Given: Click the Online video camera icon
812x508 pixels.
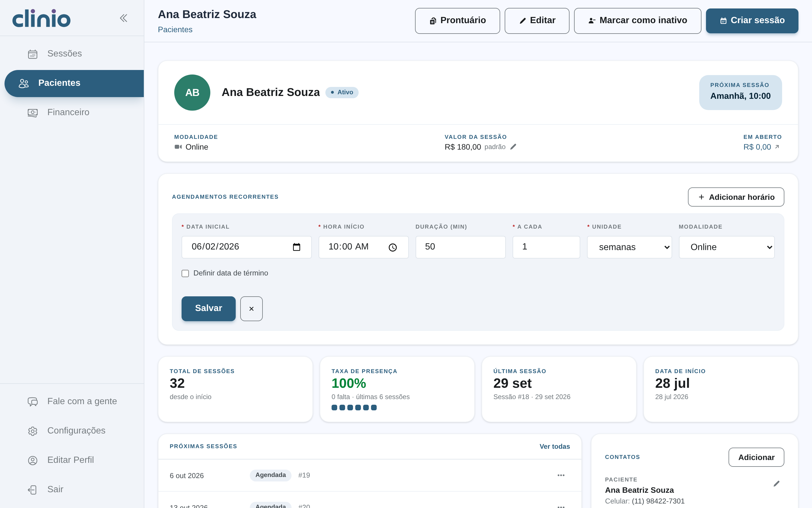Looking at the screenshot, I should point(178,147).
